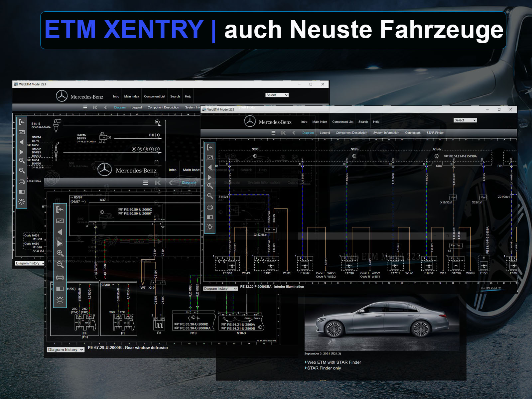This screenshot has height=399, width=532.
Task: Open Select dropdown in left window
Action: [x=277, y=95]
